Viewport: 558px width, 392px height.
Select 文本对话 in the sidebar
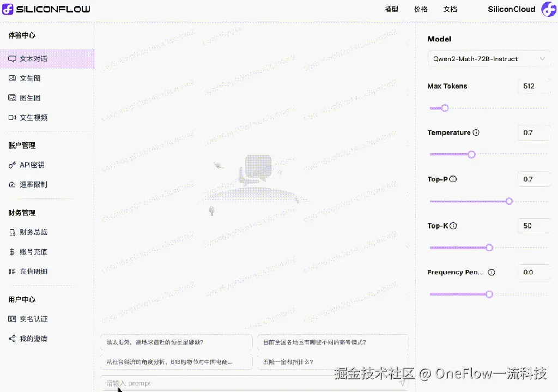[x=47, y=59]
